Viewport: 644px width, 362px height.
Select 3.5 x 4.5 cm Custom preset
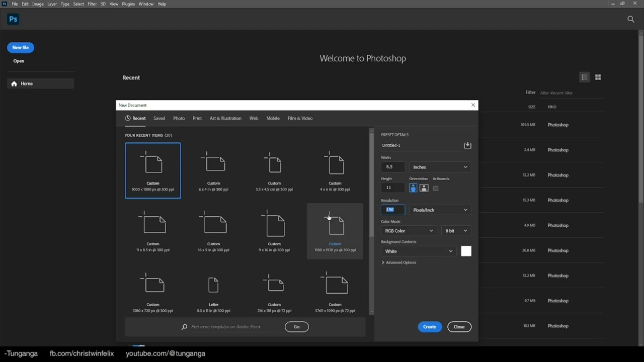coord(274,171)
